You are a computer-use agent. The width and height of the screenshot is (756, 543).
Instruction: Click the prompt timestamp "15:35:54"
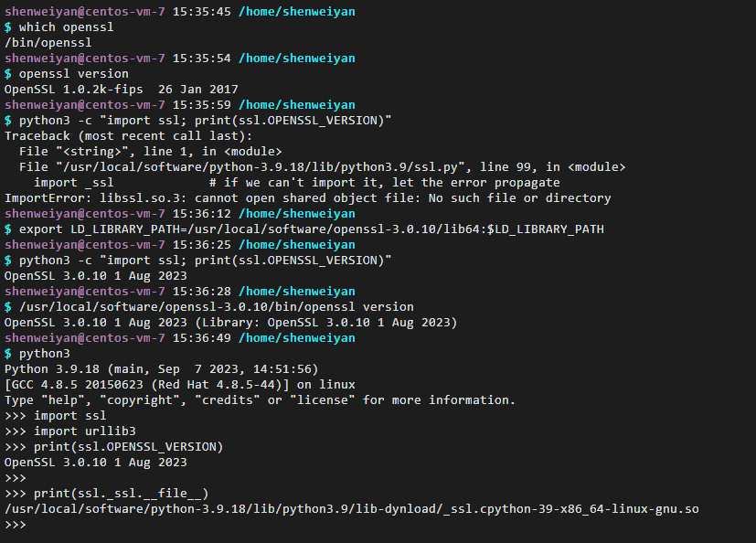coord(202,59)
